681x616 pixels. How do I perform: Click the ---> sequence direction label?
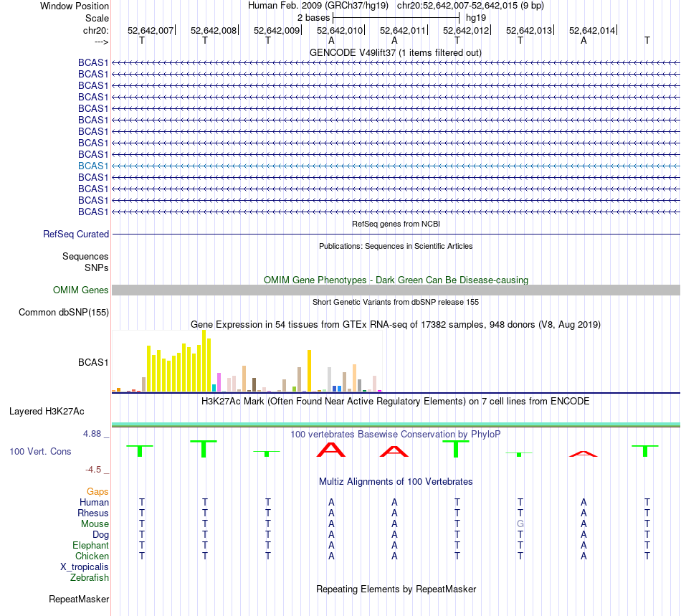click(x=101, y=42)
